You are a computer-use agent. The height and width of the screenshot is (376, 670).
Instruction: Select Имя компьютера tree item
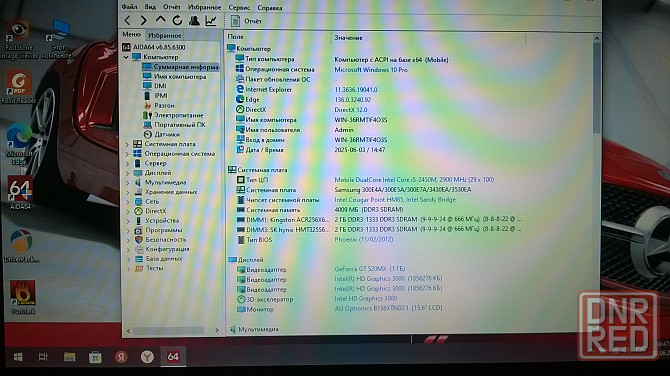tap(174, 76)
